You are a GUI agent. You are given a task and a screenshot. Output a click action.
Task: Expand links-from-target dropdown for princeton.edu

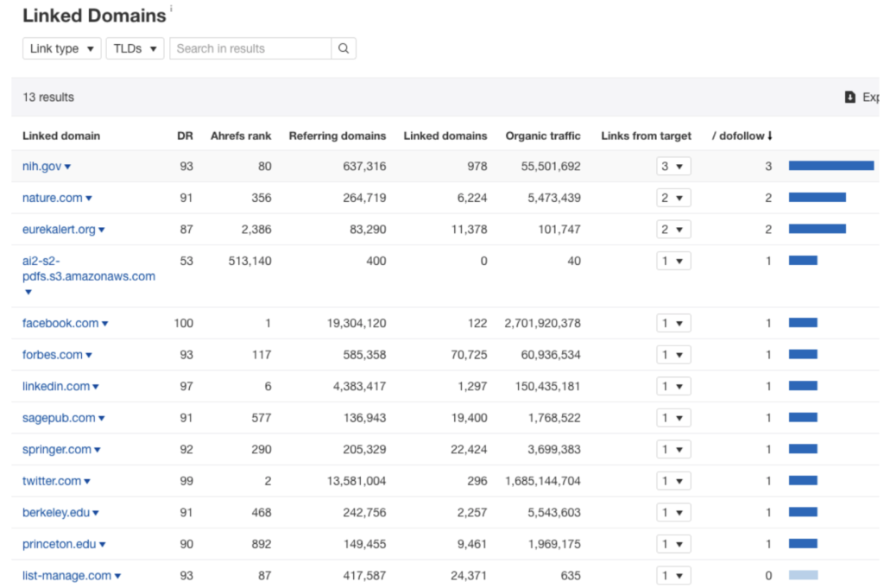[673, 544]
